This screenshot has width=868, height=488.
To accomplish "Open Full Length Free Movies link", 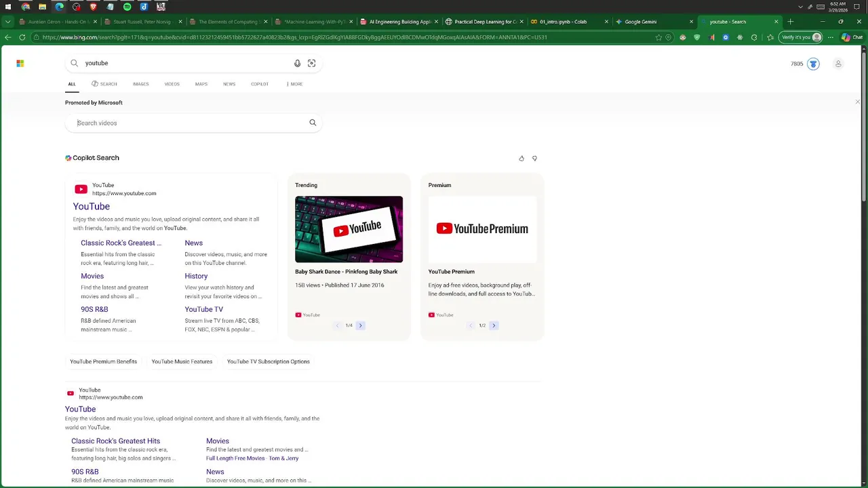I will click(235, 458).
